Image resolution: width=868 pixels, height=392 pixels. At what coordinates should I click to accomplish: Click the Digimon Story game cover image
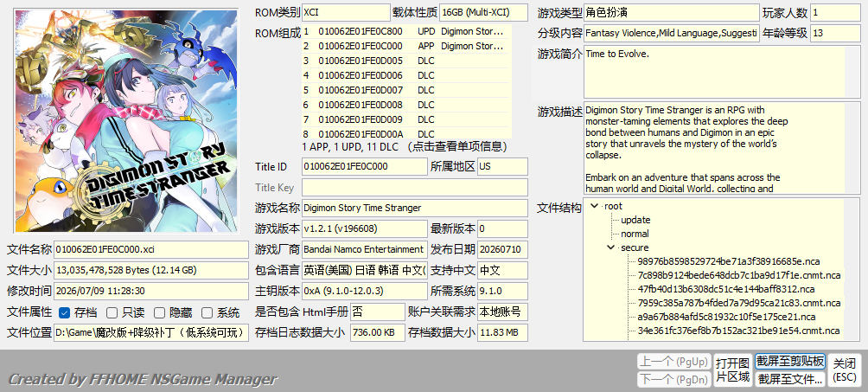[126, 121]
